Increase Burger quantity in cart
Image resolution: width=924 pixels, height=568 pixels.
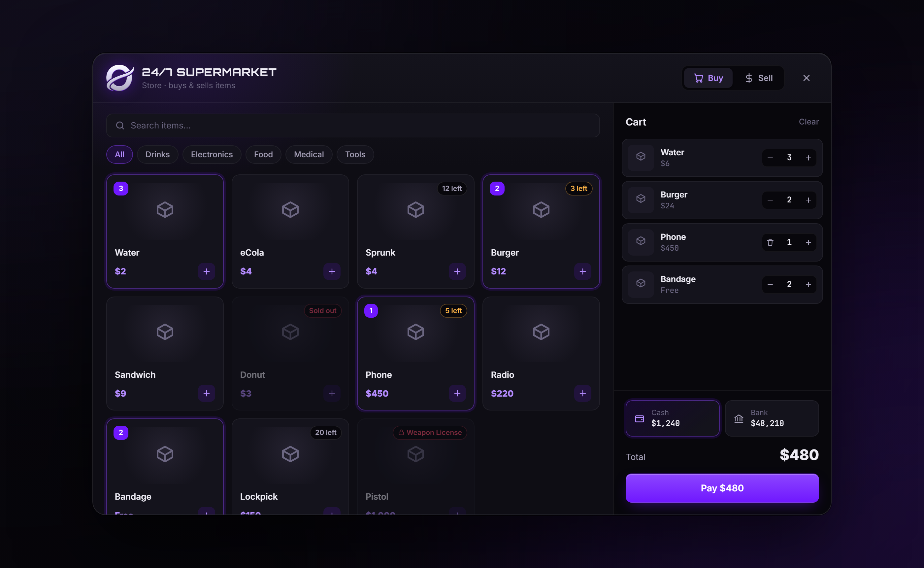coord(808,200)
